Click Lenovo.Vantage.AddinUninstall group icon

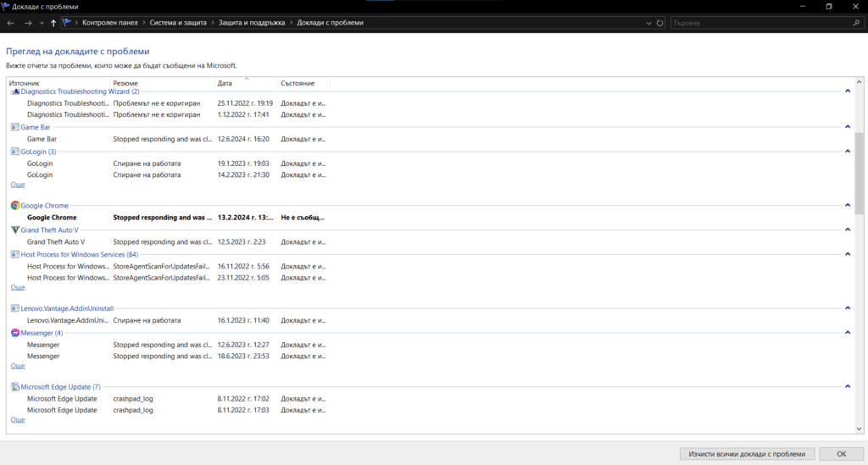15,308
